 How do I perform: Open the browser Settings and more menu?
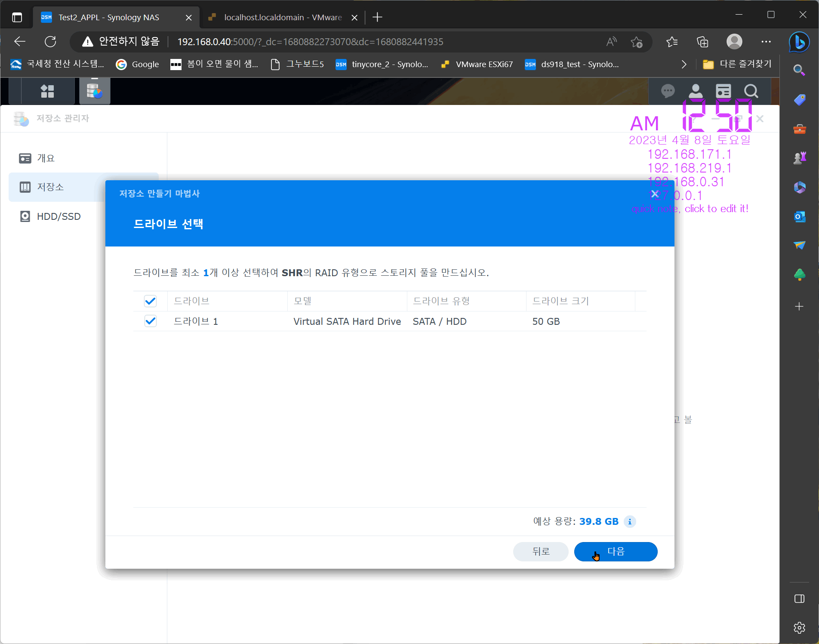[766, 42]
